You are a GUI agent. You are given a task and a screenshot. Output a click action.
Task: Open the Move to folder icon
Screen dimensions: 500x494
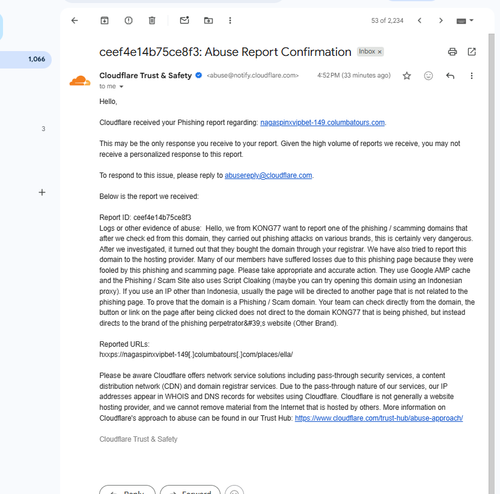tap(208, 21)
